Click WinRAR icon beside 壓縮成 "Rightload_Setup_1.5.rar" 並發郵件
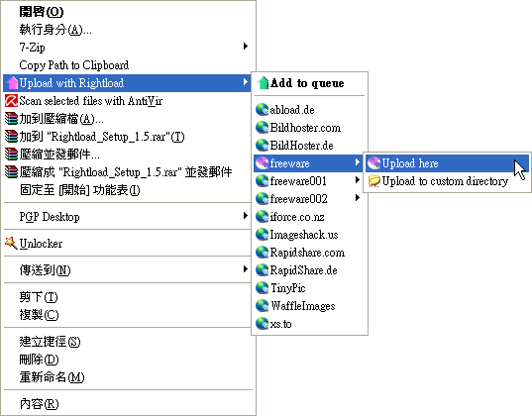 11,172
